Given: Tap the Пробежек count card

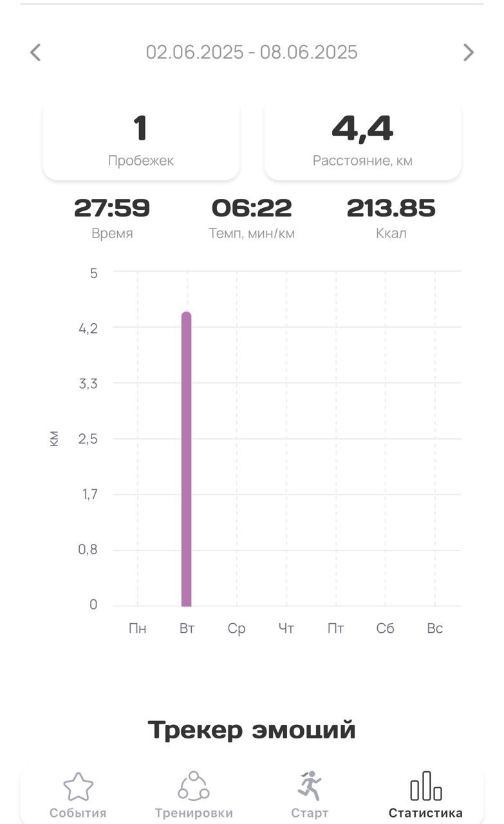Looking at the screenshot, I should tap(141, 139).
